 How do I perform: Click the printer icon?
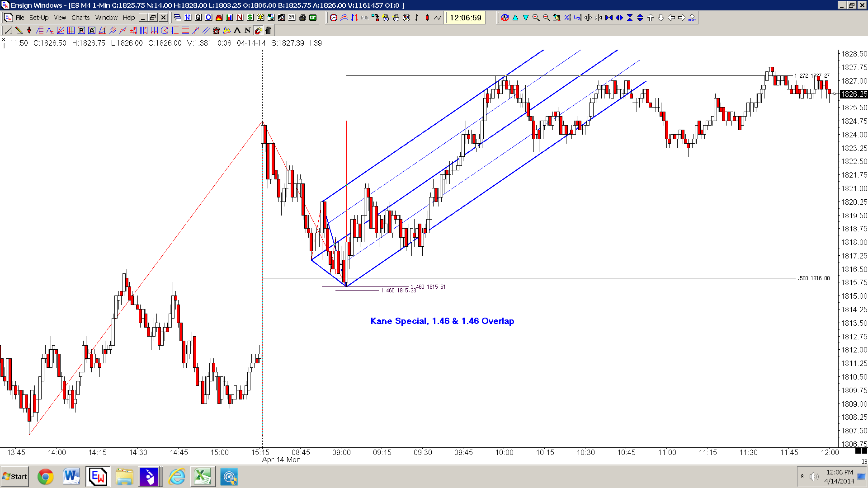302,18
